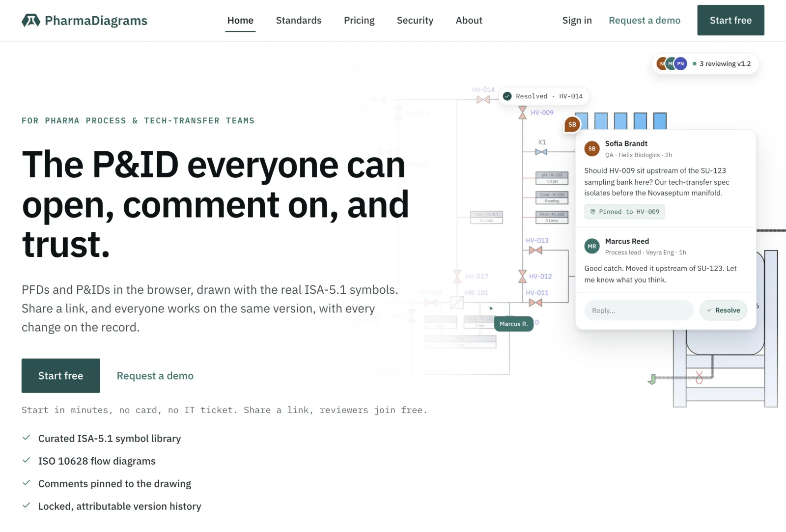
Task: Click Request a demo in the header
Action: (x=645, y=20)
